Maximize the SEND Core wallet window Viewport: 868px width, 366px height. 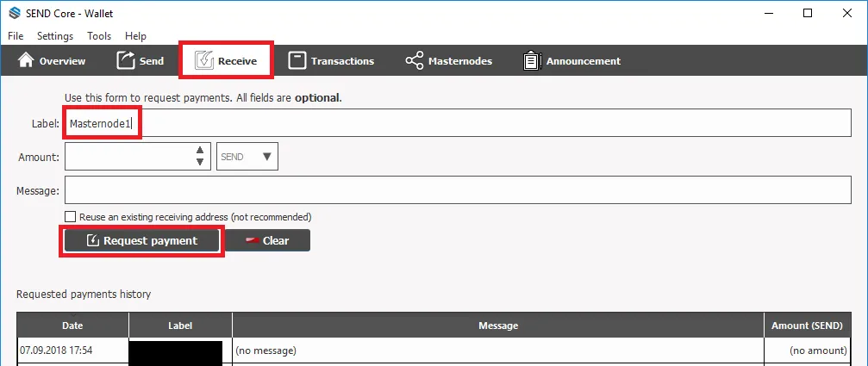pyautogui.click(x=808, y=13)
